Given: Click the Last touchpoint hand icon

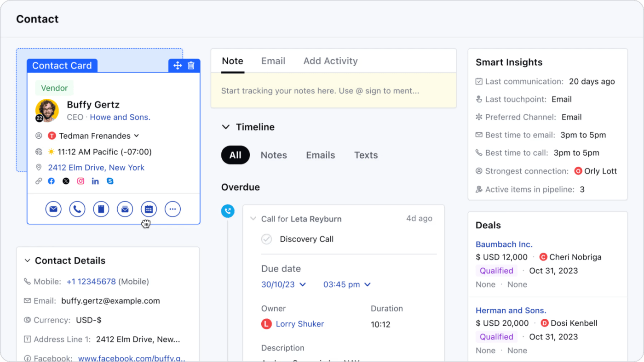Looking at the screenshot, I should [x=479, y=99].
